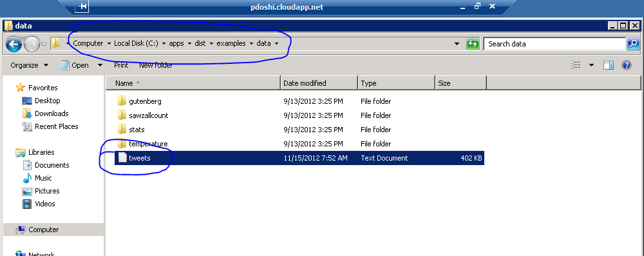Click Favorites in the navigation pane

[x=43, y=88]
